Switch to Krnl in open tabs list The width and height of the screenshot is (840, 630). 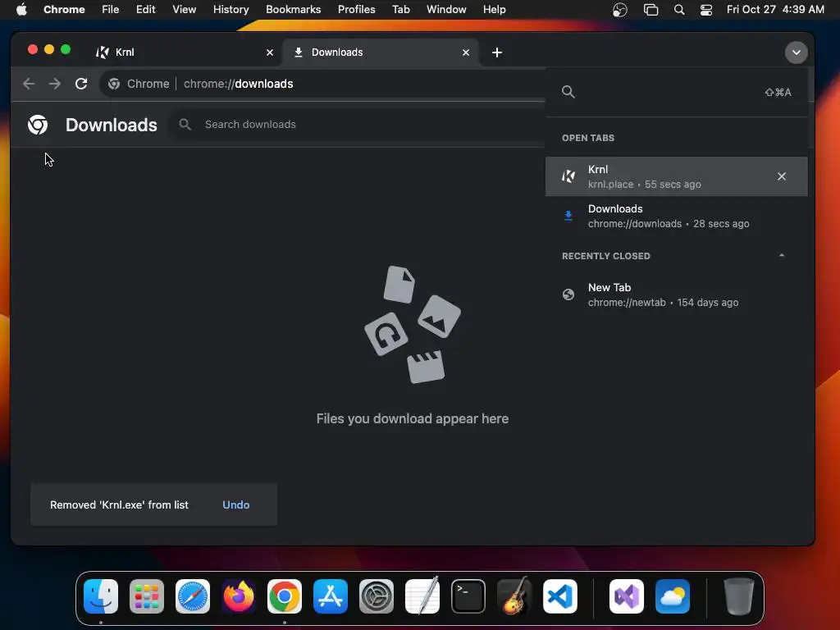point(676,176)
